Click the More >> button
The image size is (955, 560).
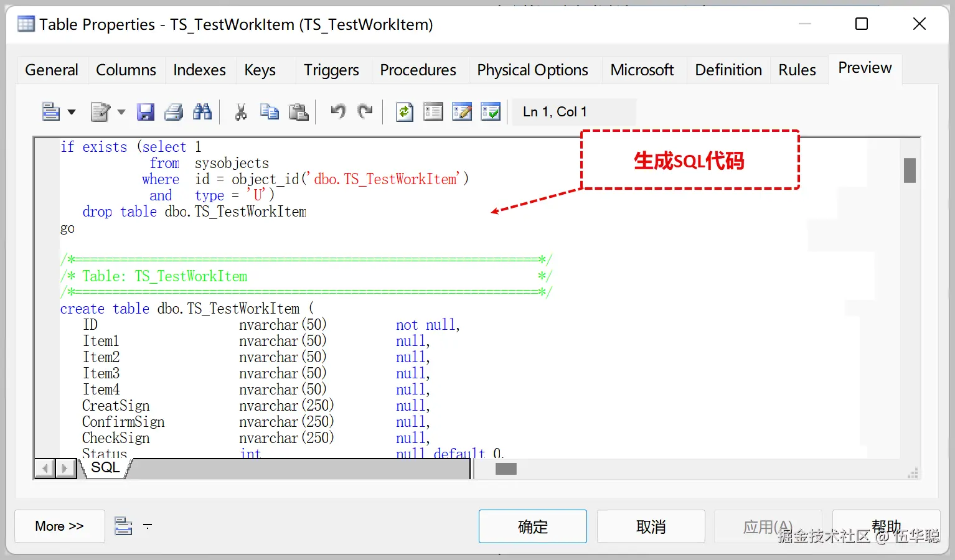click(59, 526)
